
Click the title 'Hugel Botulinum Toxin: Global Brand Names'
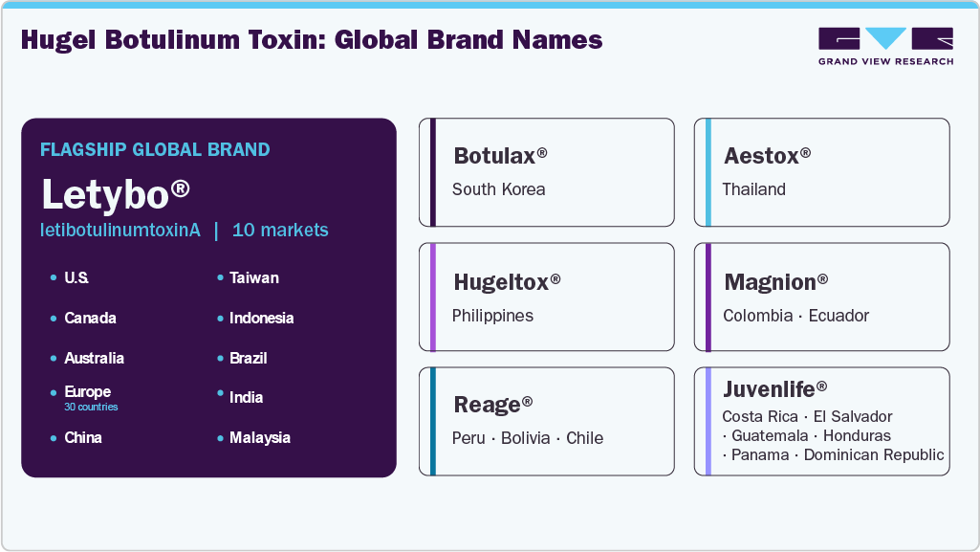(312, 40)
